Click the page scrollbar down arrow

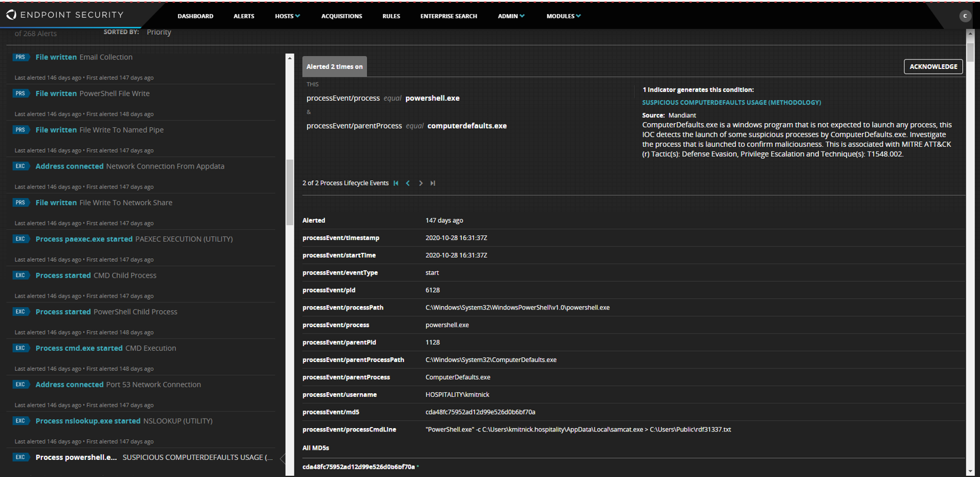tap(971, 472)
